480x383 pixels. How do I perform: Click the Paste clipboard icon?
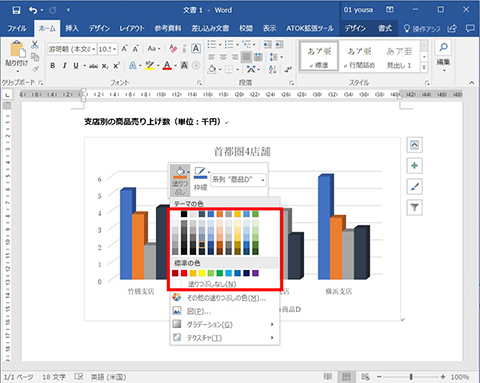click(x=17, y=50)
